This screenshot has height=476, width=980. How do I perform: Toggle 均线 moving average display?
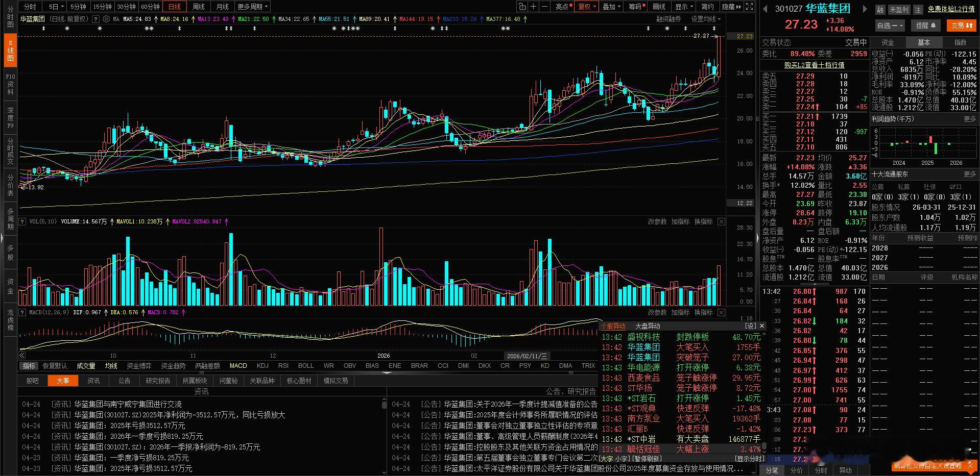[111, 366]
